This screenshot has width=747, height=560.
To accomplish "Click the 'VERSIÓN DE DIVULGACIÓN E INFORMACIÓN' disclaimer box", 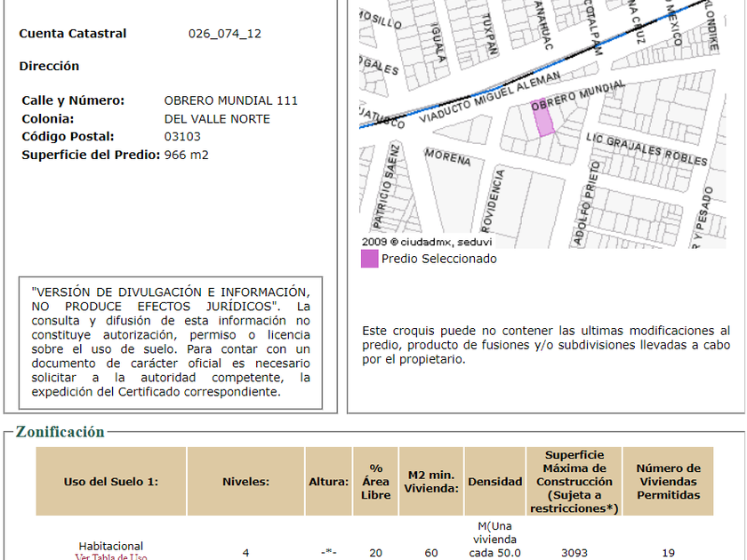I will pos(171,342).
